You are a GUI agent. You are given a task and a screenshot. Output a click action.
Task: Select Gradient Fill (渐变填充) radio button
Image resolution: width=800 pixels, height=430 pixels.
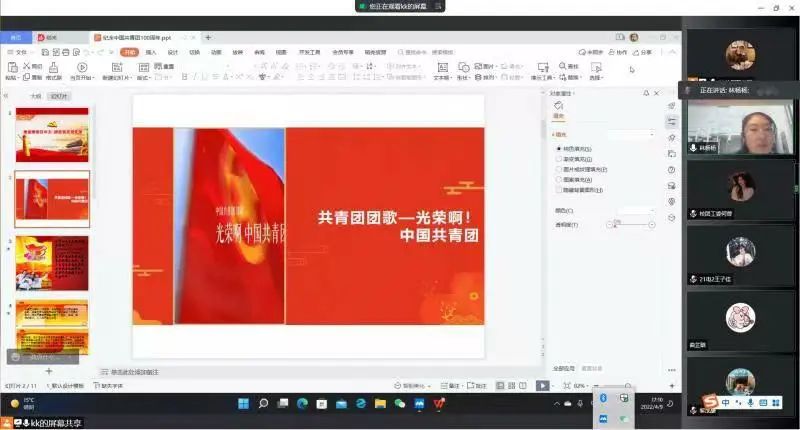pyautogui.click(x=559, y=159)
